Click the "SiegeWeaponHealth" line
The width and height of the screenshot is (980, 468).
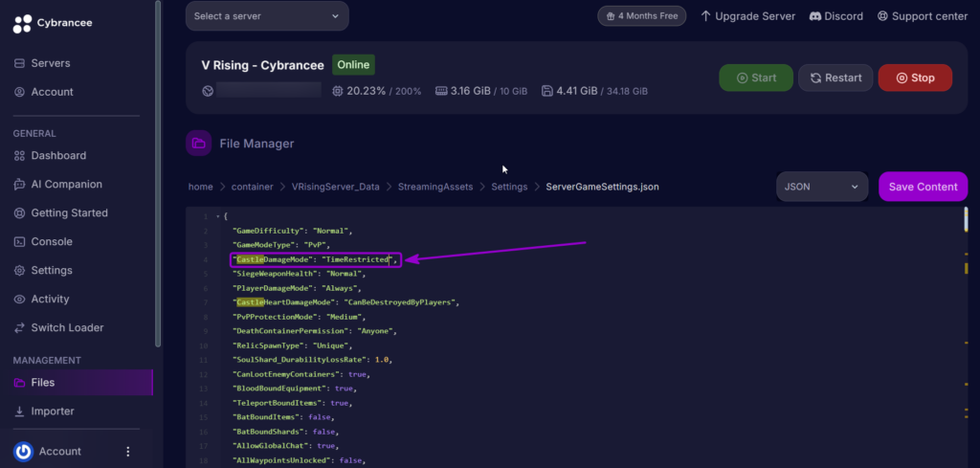(299, 274)
